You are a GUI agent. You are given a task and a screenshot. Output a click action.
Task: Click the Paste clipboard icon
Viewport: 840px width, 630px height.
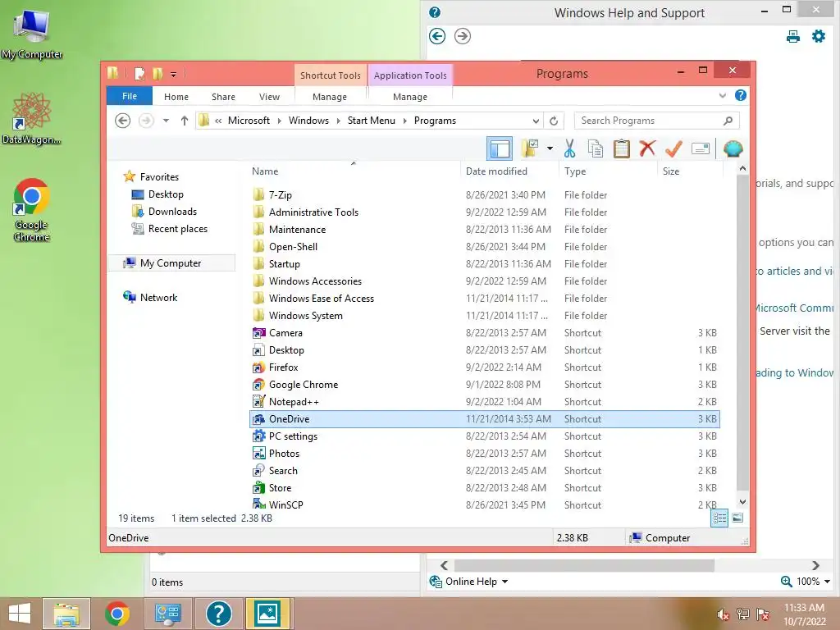622,148
